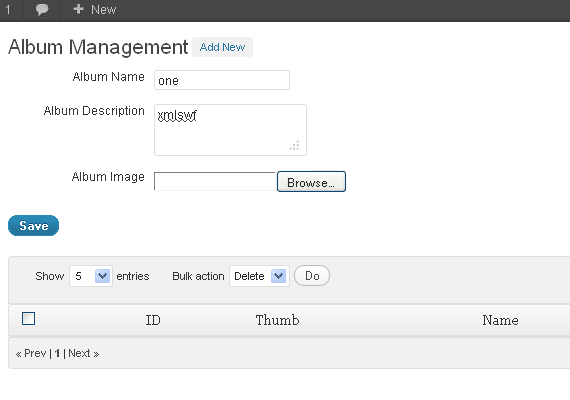Click the number 1 in admin bar
This screenshot has width=570, height=400.
coord(8,9)
